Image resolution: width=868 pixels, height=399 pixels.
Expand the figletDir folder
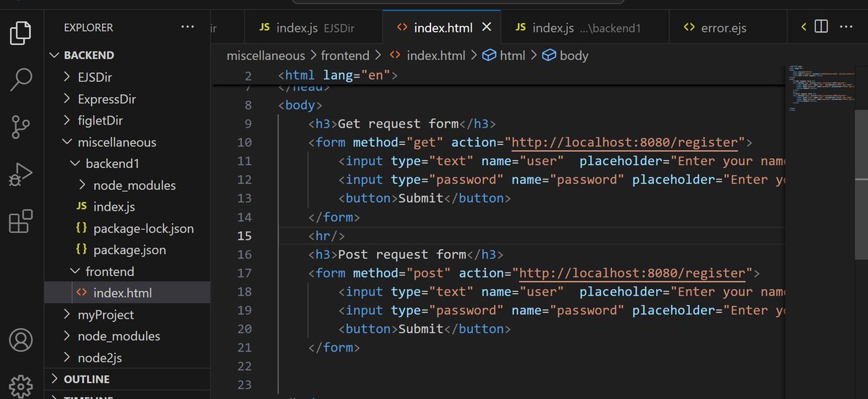[67, 120]
